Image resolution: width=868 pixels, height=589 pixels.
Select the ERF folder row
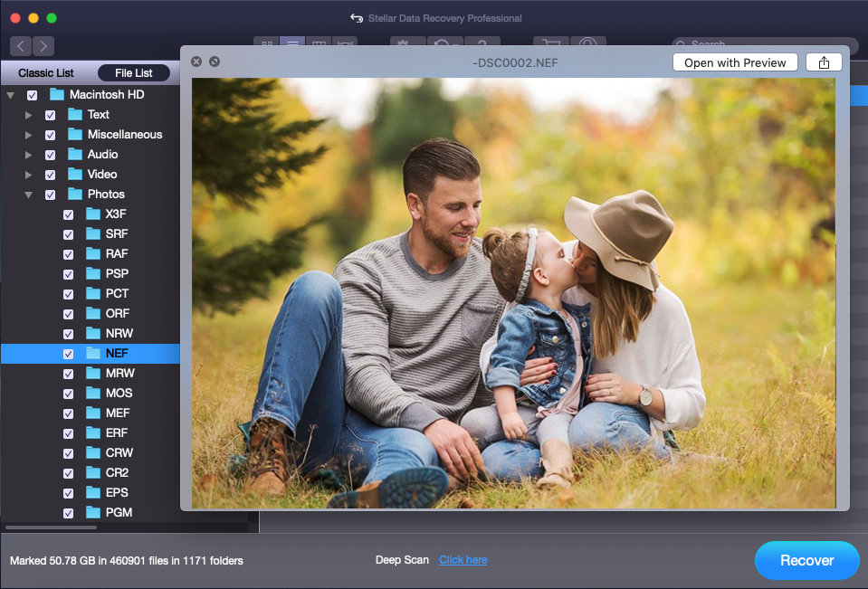point(91,433)
